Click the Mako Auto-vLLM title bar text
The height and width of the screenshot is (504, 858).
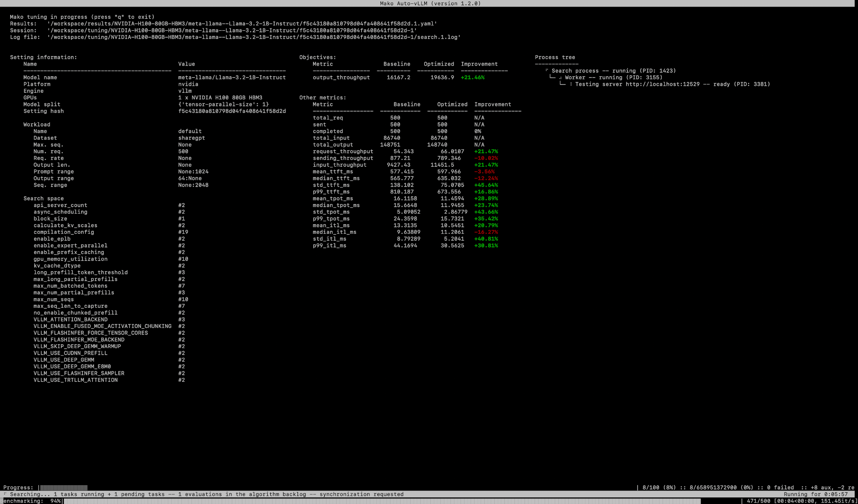[x=430, y=4]
